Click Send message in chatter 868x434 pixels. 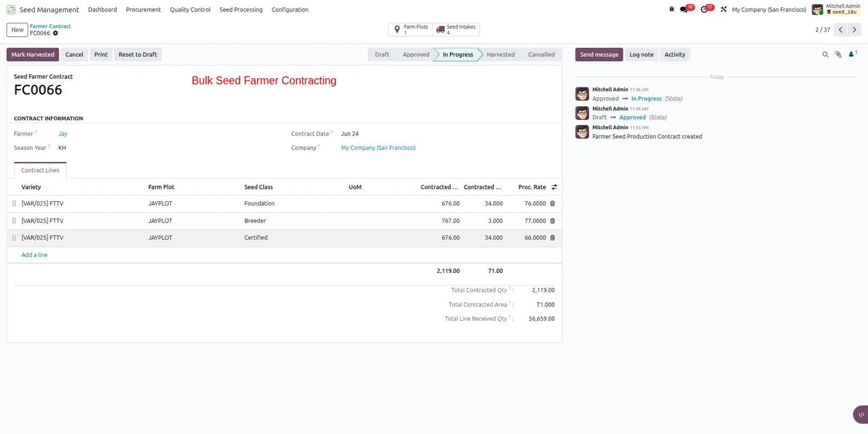coord(599,54)
